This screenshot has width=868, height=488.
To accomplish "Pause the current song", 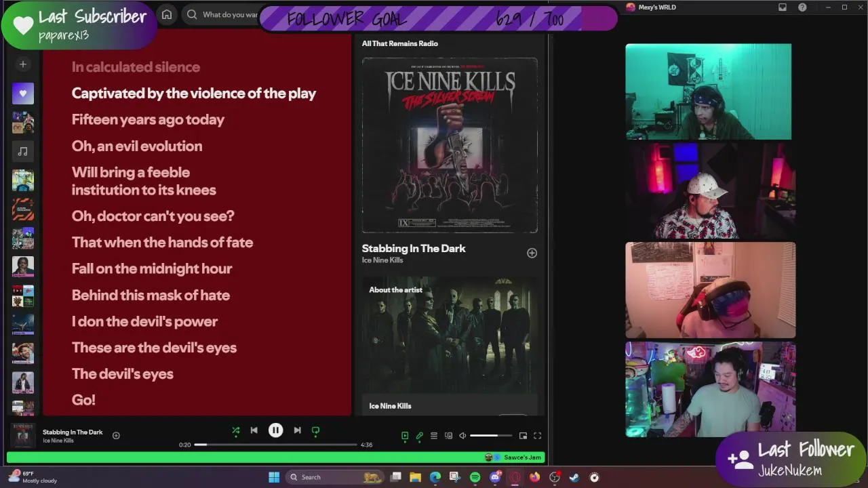I will [x=275, y=430].
